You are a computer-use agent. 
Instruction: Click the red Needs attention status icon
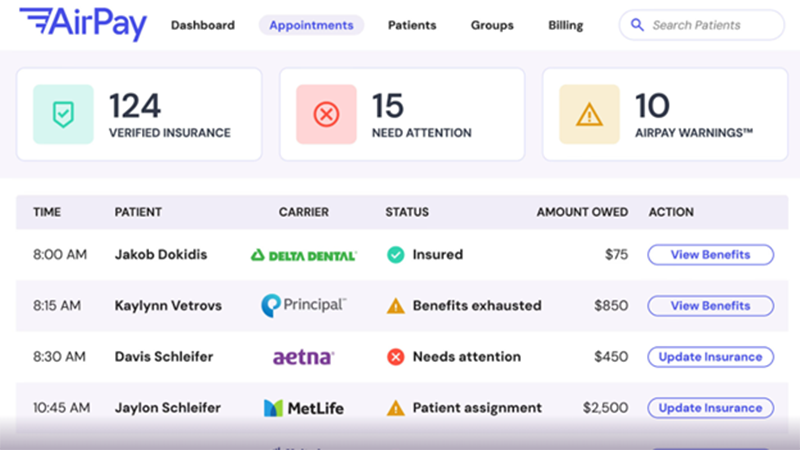395,357
